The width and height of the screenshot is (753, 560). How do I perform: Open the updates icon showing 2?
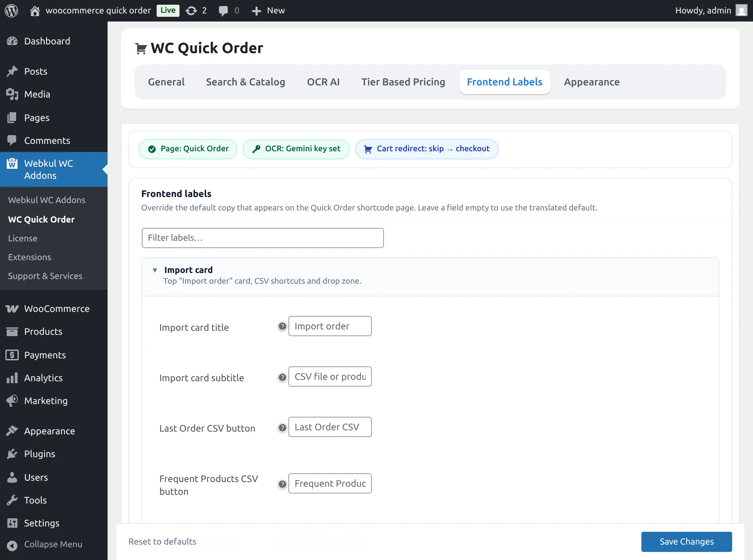pyautogui.click(x=191, y=11)
